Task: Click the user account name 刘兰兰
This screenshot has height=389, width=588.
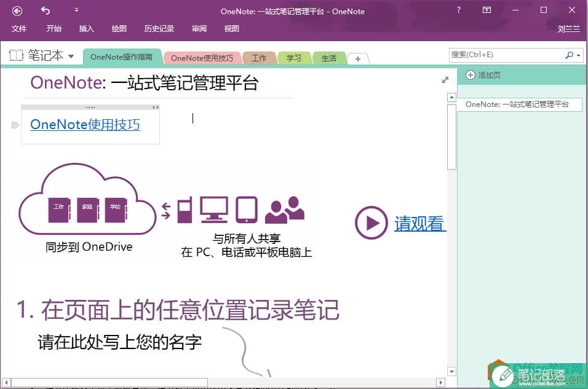Action: (x=568, y=29)
